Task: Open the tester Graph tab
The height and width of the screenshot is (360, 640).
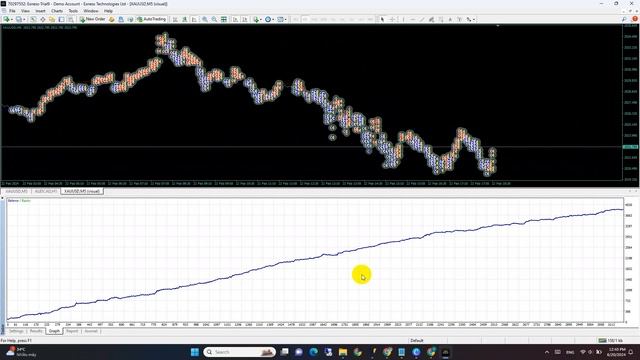Action: [x=54, y=331]
